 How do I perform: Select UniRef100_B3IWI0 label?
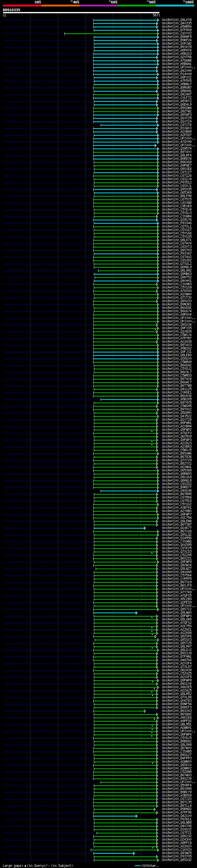[x=176, y=128]
